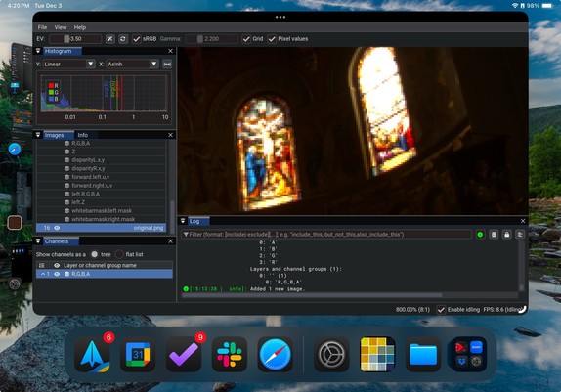Click the auto-exposure wand icon next to EV

point(110,39)
